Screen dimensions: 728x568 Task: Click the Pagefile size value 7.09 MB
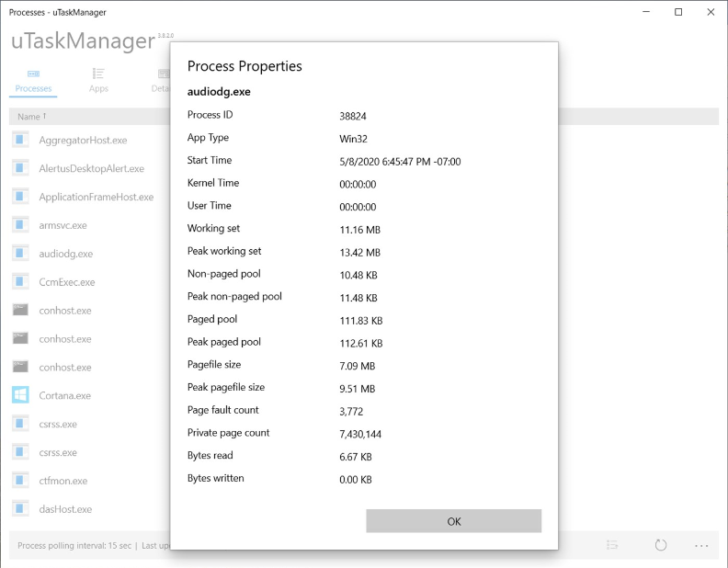pyautogui.click(x=357, y=366)
